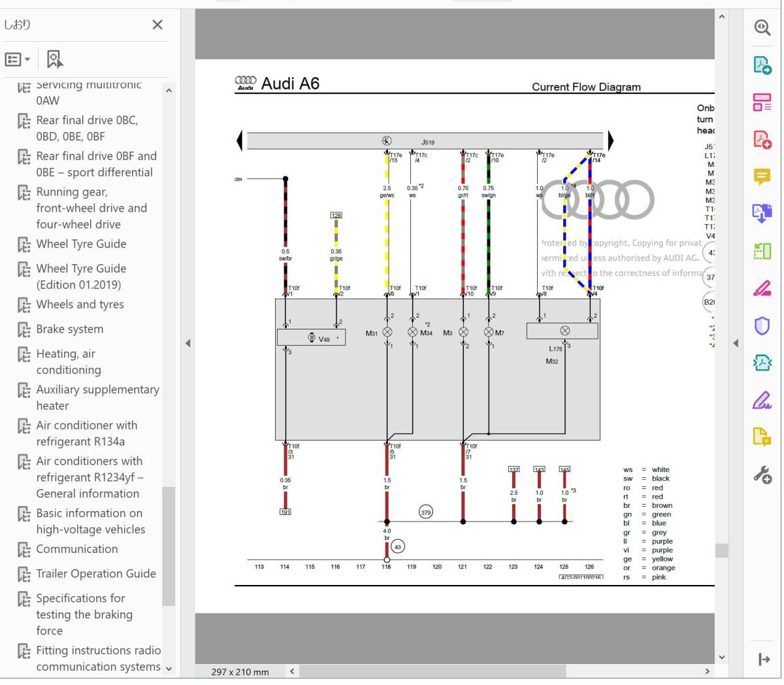Click the '297 x 210 mm' page size label
Image resolution: width=784 pixels, height=685 pixels.
[240, 672]
